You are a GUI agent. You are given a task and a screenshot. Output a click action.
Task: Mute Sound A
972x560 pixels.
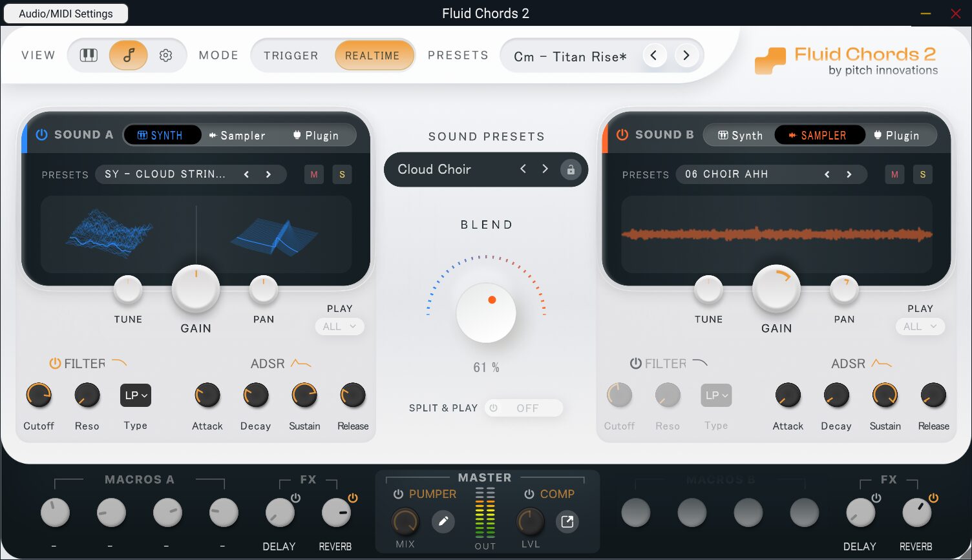[314, 174]
